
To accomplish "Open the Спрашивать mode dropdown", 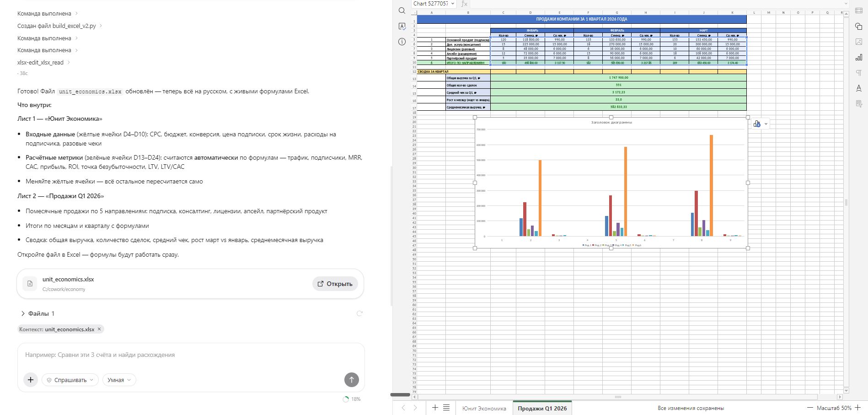I will click(x=70, y=380).
